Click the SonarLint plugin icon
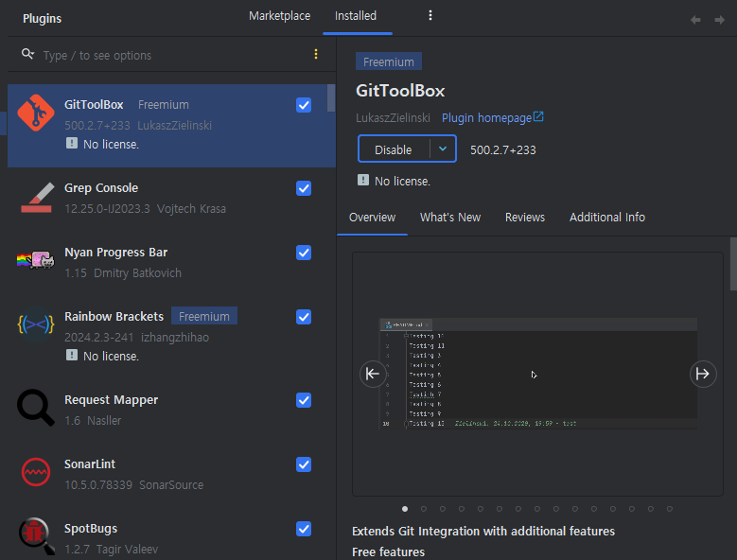Viewport: 737px width, 560px height. click(x=36, y=472)
